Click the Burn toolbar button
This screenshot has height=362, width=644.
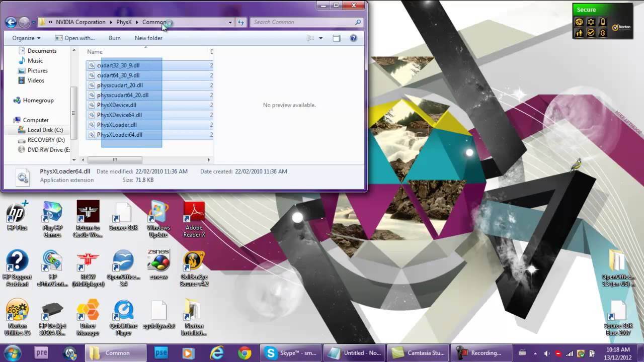[x=115, y=38]
